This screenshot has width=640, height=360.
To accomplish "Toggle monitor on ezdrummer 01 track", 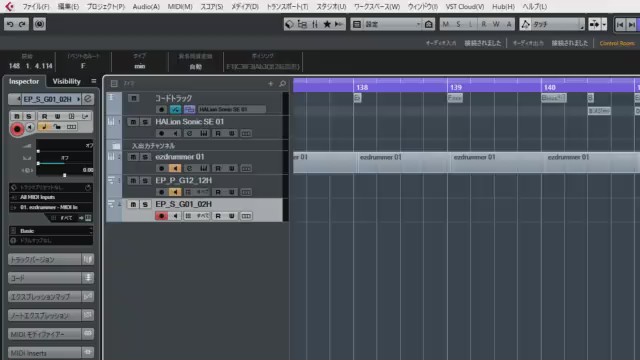I will click(x=175, y=168).
